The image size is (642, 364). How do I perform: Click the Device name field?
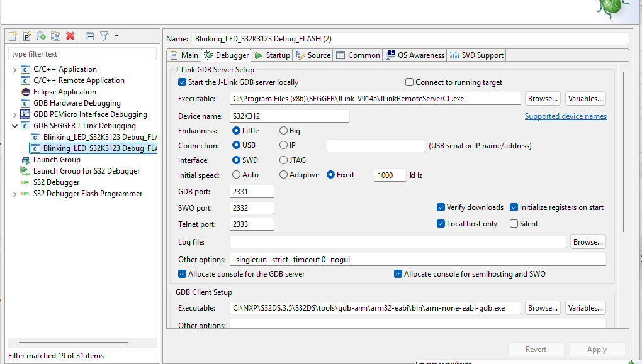click(x=289, y=116)
